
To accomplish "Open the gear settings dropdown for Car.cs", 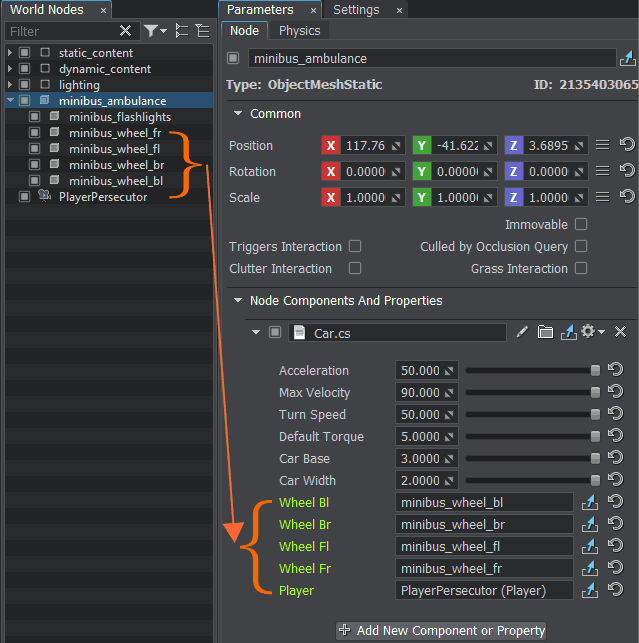I will [x=593, y=332].
